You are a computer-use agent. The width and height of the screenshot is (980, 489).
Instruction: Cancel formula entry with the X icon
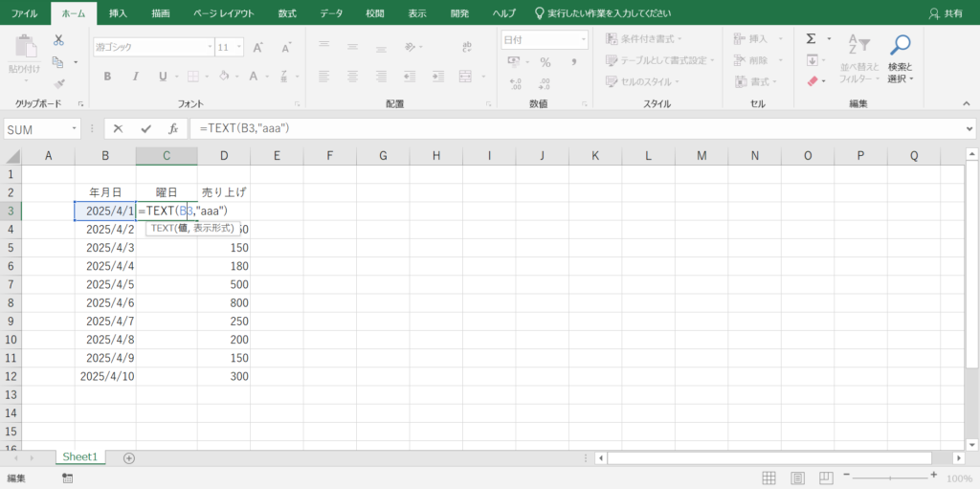(x=118, y=128)
